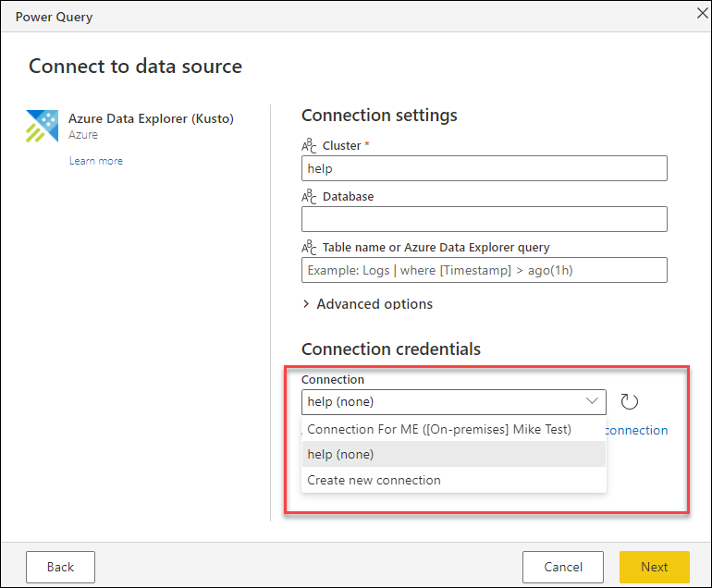Click the partially hidden connection link

[x=636, y=430]
